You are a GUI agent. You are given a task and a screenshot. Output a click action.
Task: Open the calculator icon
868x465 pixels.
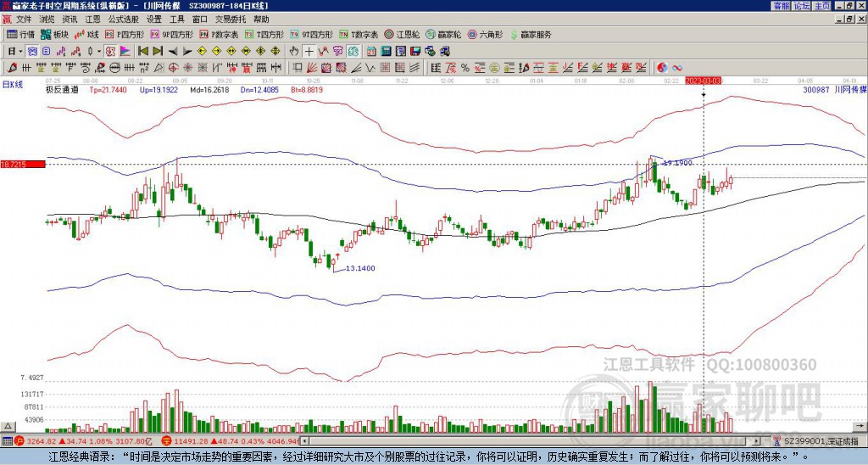tap(386, 51)
